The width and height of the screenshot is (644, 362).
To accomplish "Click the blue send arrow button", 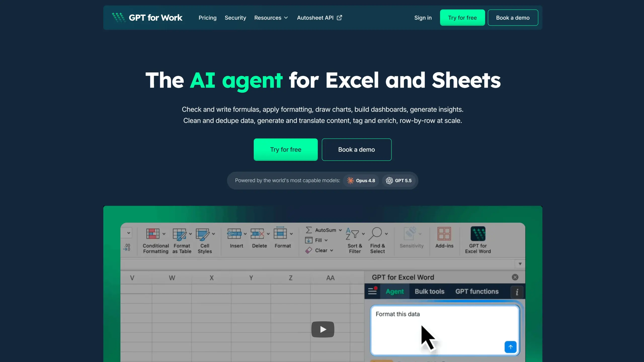I will (x=510, y=347).
